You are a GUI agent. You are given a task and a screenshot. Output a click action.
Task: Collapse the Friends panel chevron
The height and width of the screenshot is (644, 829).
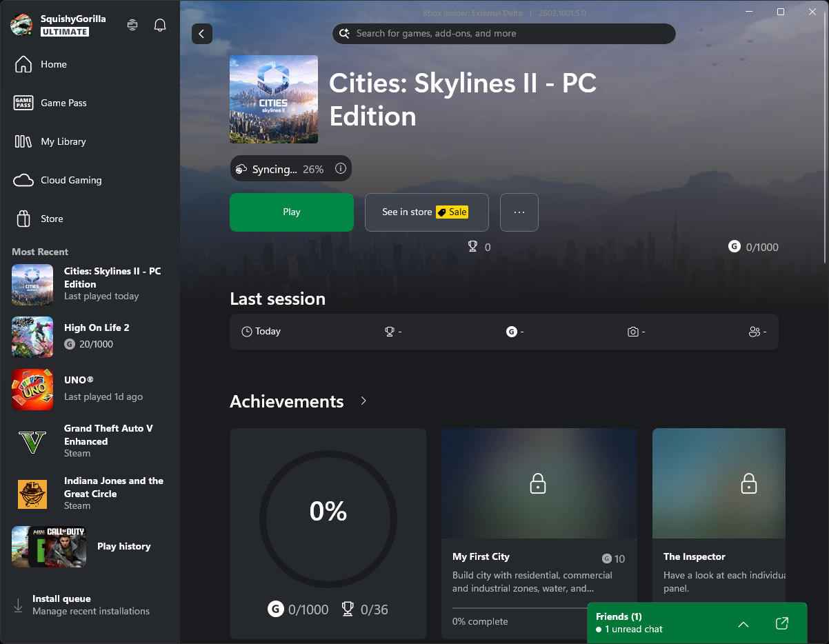click(x=743, y=624)
